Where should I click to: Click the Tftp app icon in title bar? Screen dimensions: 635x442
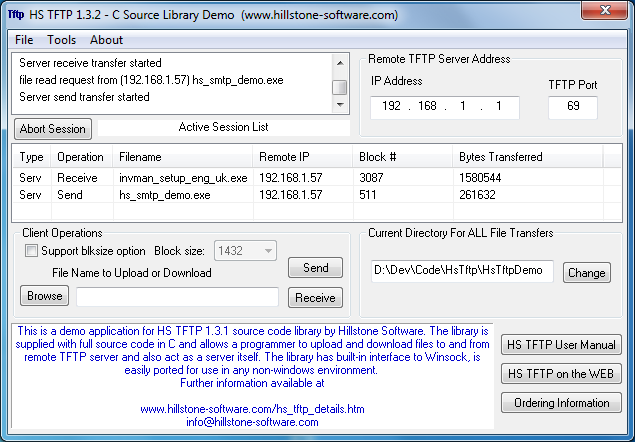coord(16,15)
